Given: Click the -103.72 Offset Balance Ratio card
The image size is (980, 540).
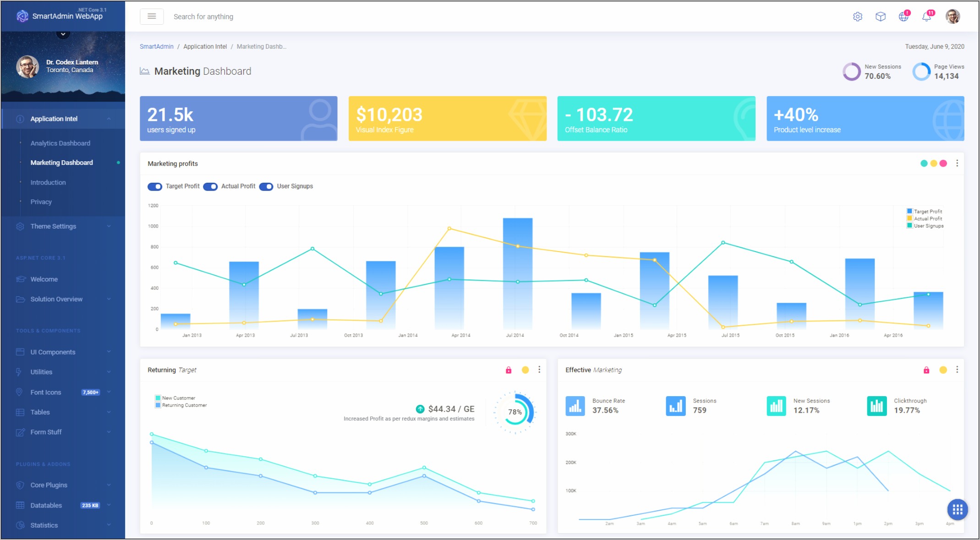Looking at the screenshot, I should tap(657, 118).
